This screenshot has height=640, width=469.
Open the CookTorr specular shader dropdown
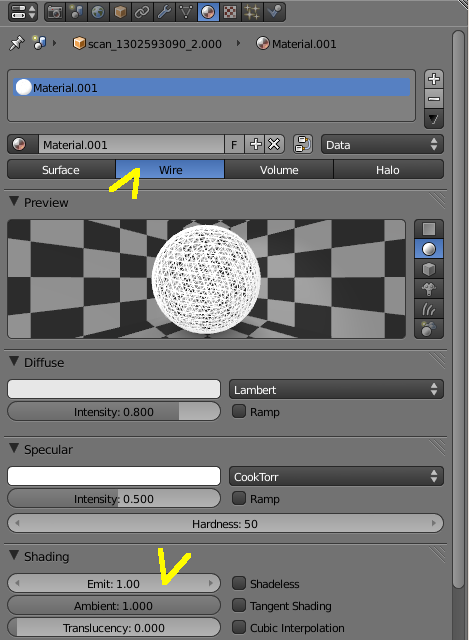click(336, 477)
